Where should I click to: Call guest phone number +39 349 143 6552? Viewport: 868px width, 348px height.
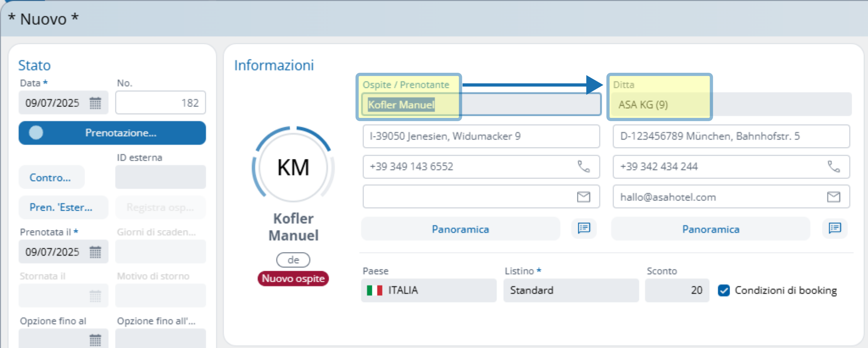[584, 167]
